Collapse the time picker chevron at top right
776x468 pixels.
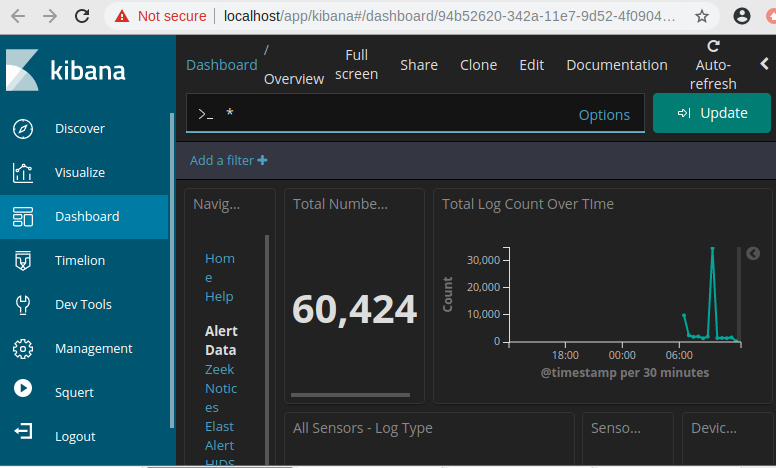click(x=765, y=63)
